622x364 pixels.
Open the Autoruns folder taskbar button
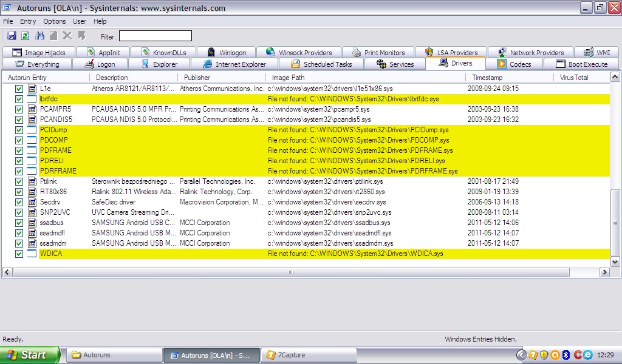tap(114, 356)
